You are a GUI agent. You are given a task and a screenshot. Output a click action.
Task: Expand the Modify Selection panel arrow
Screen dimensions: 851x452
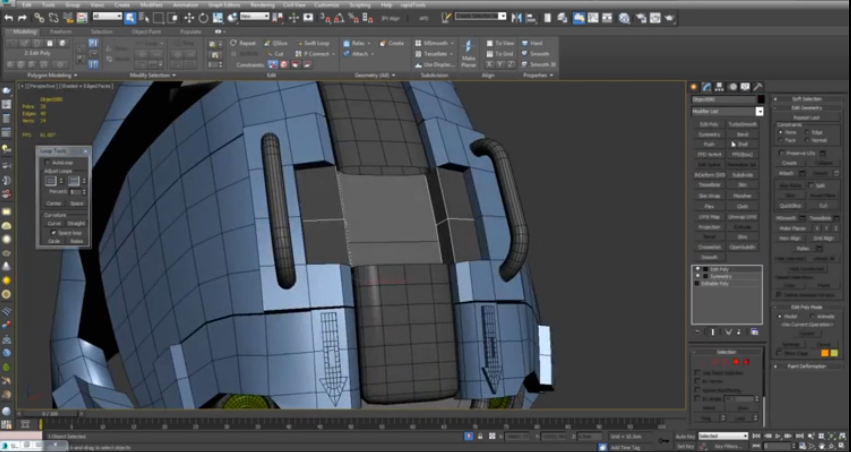(174, 75)
